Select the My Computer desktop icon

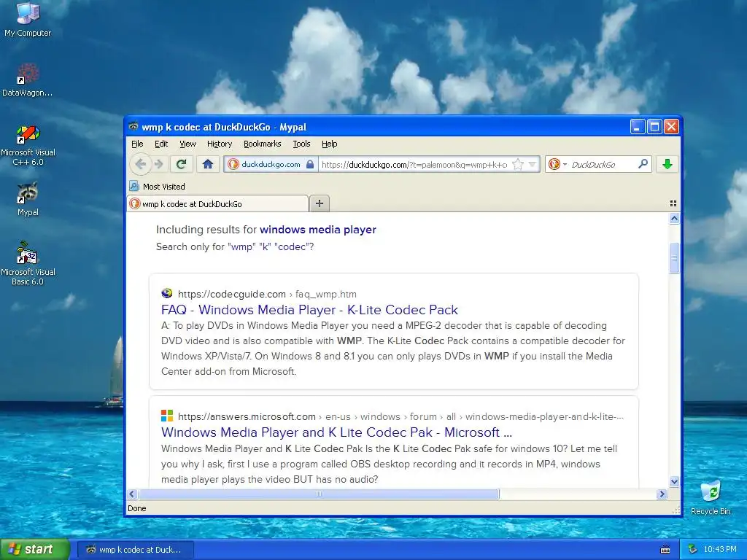tap(28, 20)
